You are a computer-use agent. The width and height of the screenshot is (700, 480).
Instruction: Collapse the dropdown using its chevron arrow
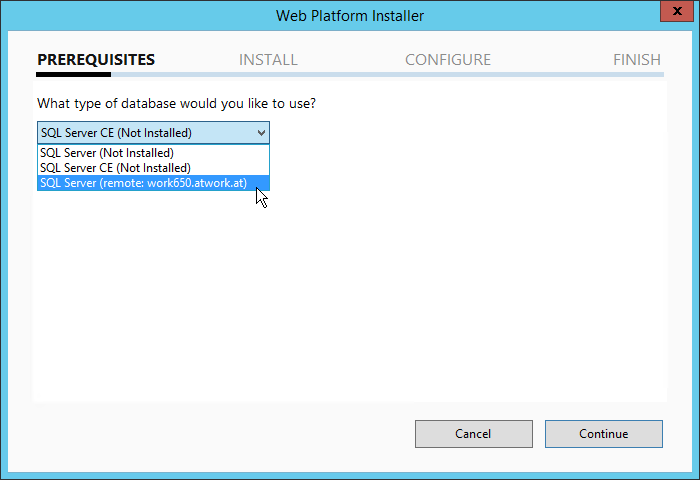(x=261, y=132)
